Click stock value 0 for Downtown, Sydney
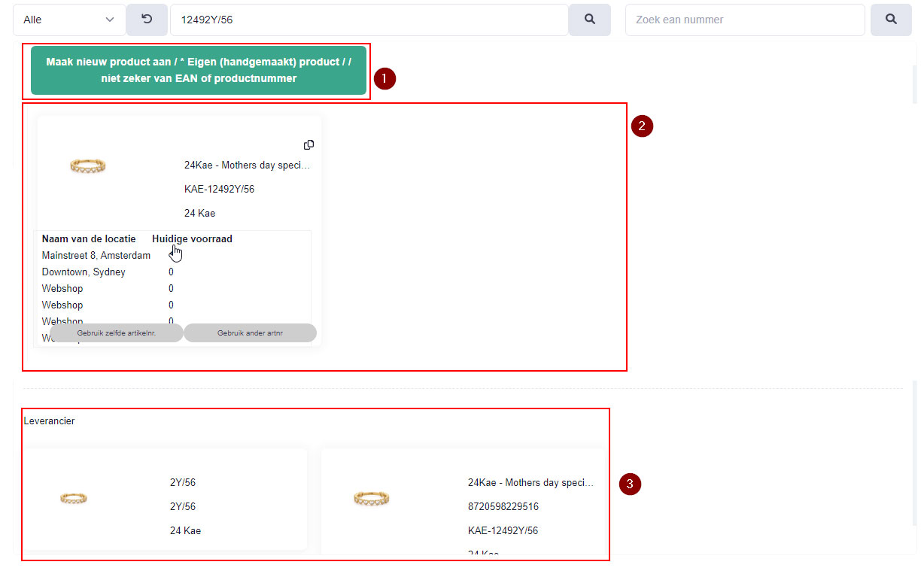This screenshot has width=924, height=580. pos(171,272)
